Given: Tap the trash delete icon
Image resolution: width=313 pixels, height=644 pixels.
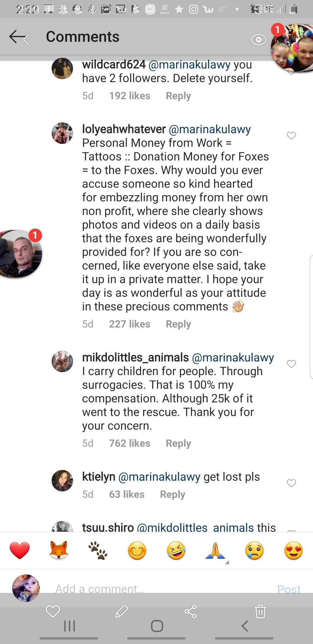Looking at the screenshot, I should tap(260, 611).
